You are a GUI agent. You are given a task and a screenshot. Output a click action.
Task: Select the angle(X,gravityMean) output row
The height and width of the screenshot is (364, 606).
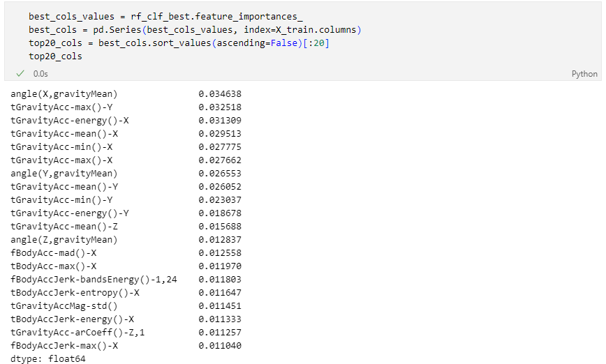(x=126, y=94)
